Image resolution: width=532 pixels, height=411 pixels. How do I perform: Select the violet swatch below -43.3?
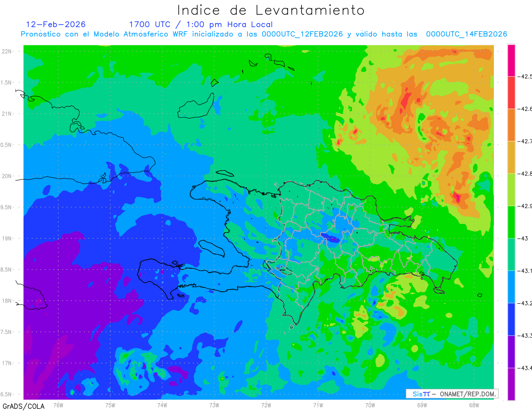pos(511,352)
